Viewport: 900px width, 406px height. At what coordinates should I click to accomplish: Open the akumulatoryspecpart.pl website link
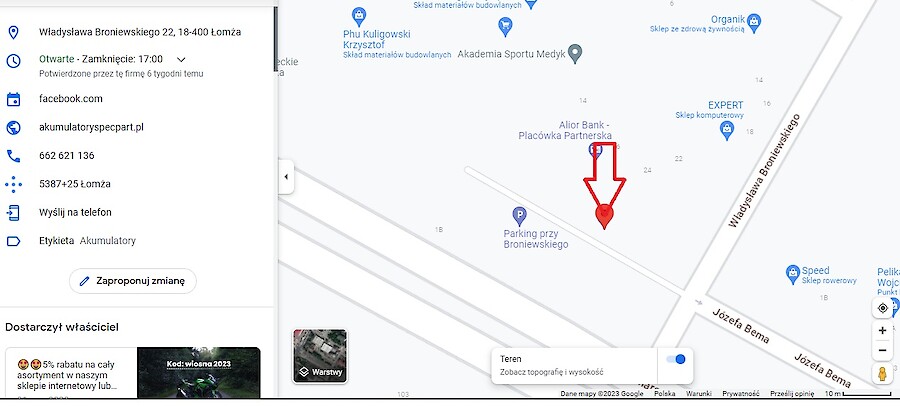pos(91,127)
